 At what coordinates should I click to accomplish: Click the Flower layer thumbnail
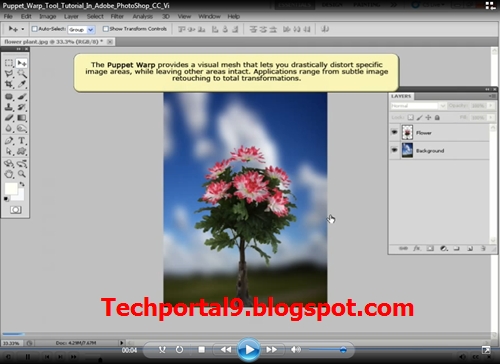407,132
